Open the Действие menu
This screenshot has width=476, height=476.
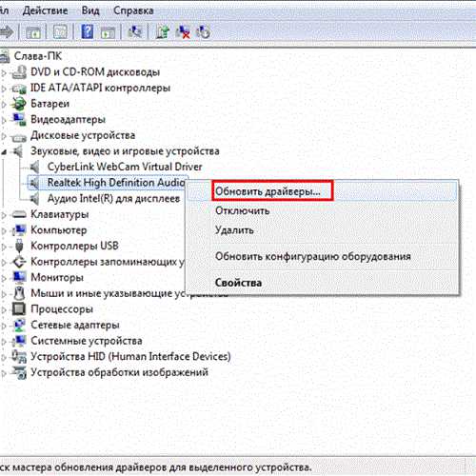pos(45,10)
